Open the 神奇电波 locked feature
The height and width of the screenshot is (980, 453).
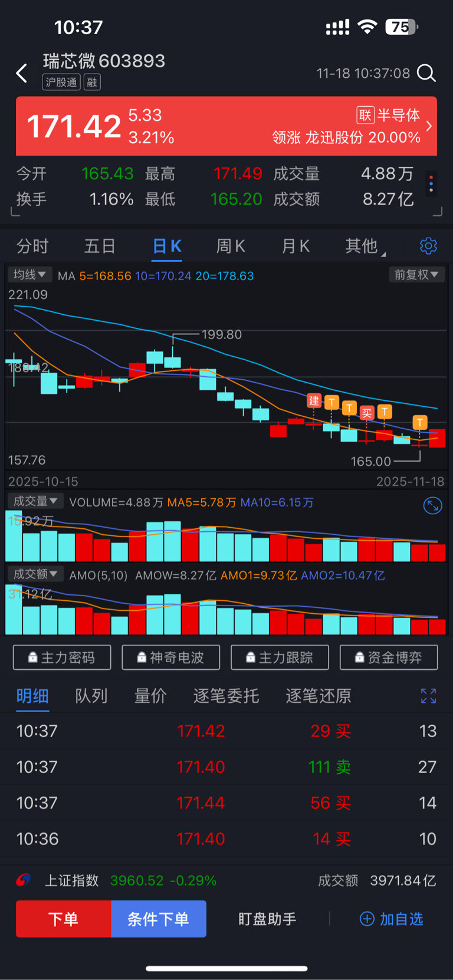pos(171,657)
